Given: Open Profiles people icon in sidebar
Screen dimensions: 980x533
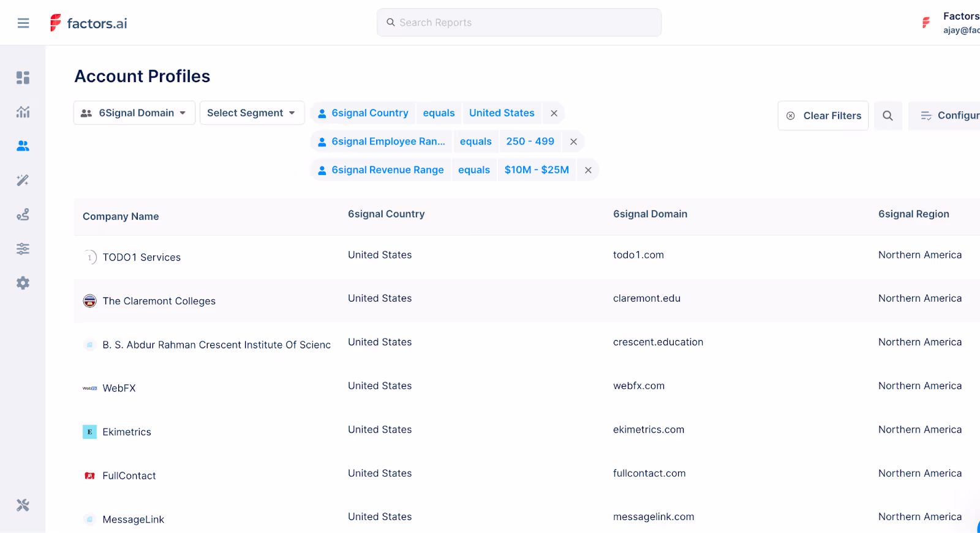Looking at the screenshot, I should pos(23,146).
